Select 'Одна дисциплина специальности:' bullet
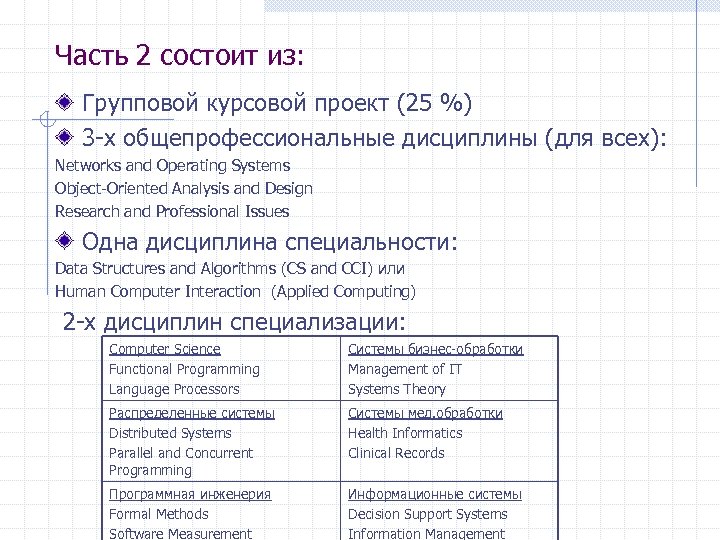Screen dimensions: 720x540 click(270, 242)
